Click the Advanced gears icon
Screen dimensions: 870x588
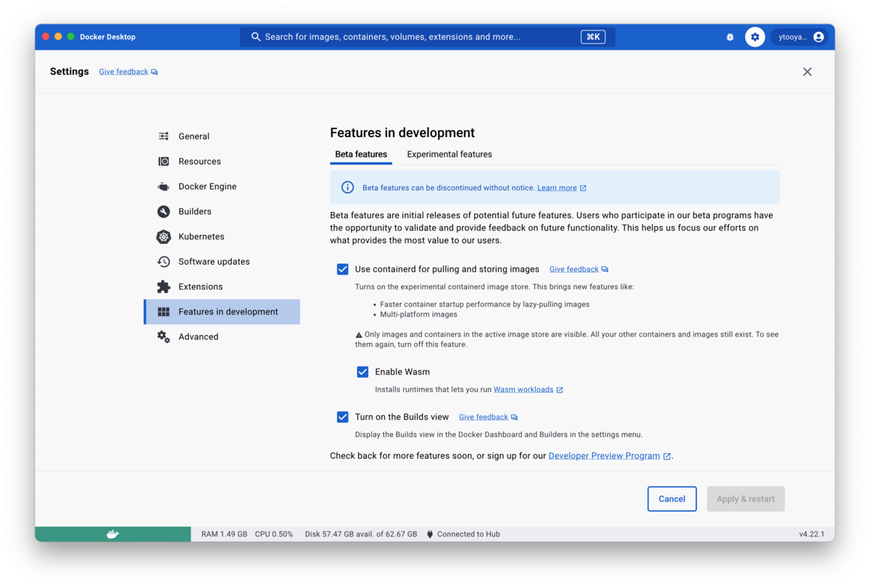coord(164,336)
